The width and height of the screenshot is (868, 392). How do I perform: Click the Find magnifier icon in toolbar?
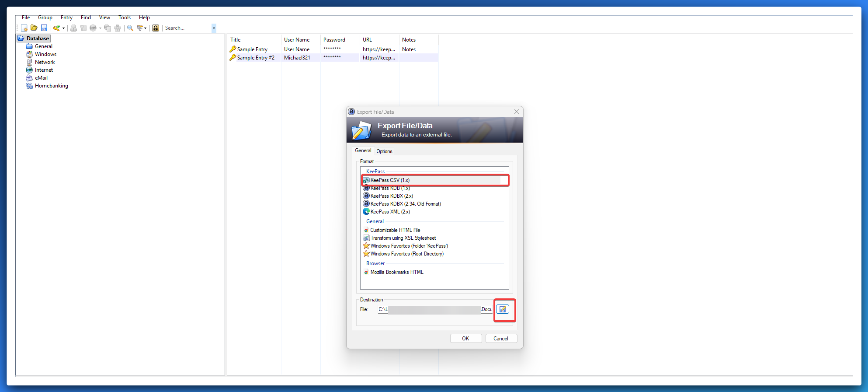coord(130,28)
